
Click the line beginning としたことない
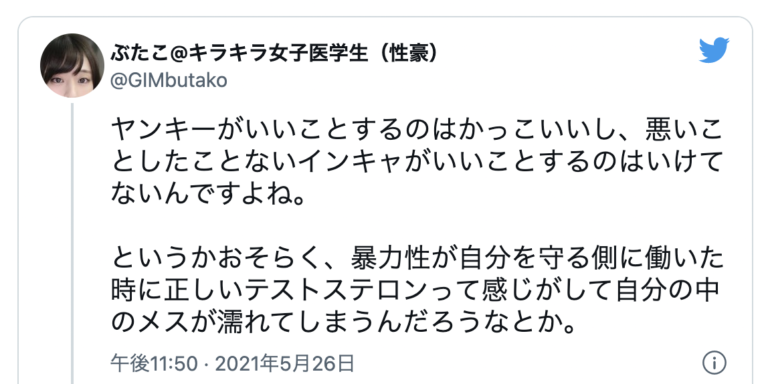(x=417, y=165)
